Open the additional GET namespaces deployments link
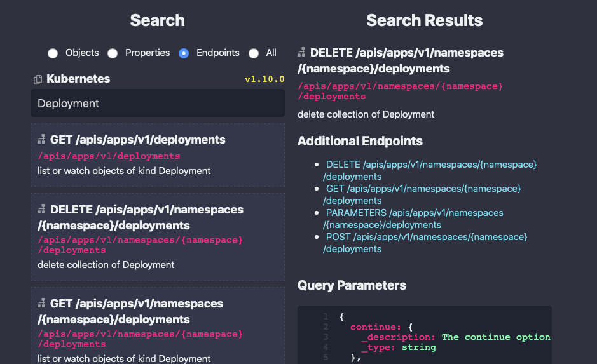The image size is (597, 364). pyautogui.click(x=423, y=194)
